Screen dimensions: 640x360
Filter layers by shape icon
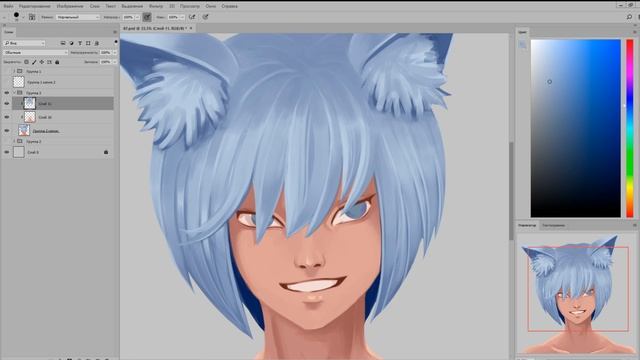tap(88, 43)
